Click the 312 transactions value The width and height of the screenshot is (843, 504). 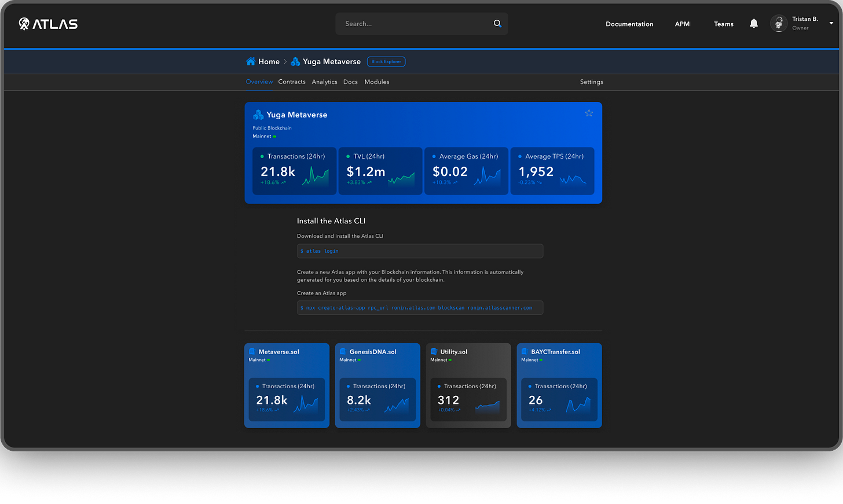[448, 400]
